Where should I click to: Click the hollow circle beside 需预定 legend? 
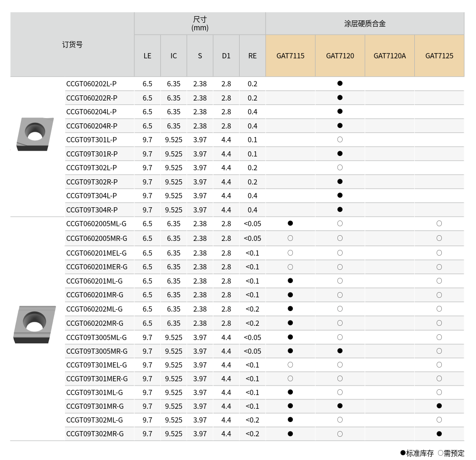tap(440, 453)
